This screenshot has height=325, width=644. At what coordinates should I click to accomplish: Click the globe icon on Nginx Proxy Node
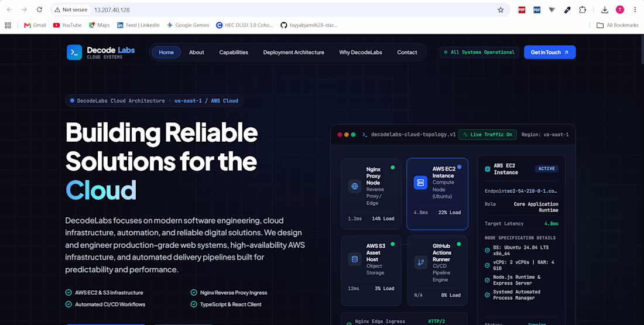[355, 186]
